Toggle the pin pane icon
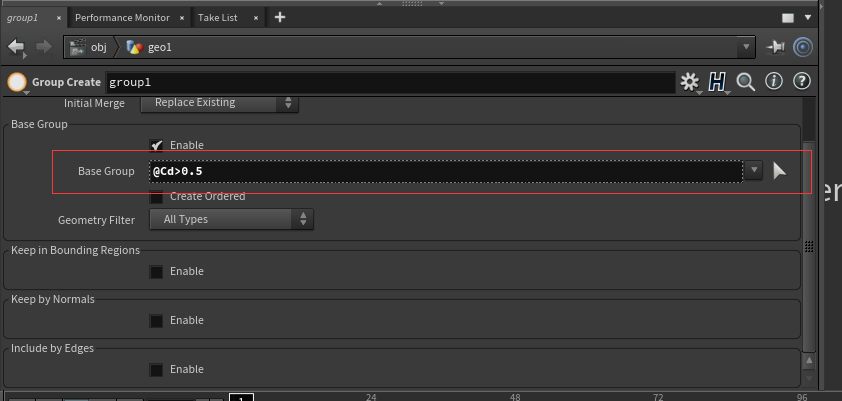842x401 pixels. coord(775,47)
